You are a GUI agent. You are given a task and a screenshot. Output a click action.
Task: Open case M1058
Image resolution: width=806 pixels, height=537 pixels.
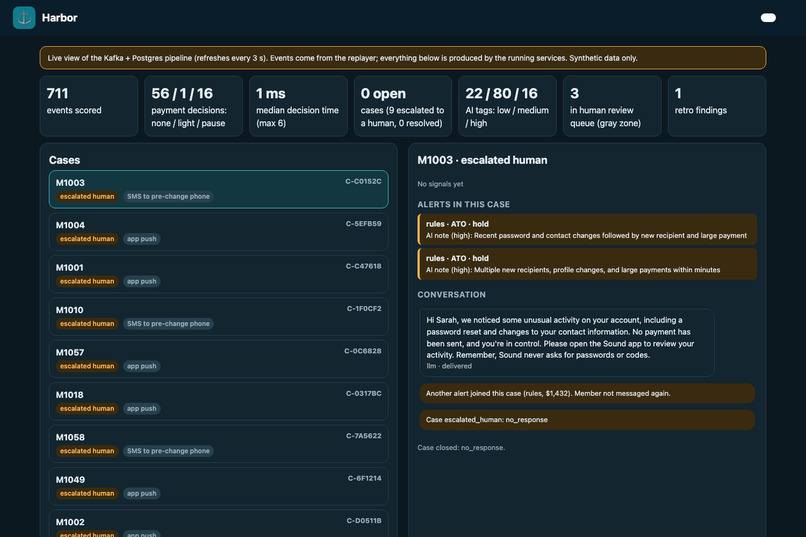[x=218, y=443]
